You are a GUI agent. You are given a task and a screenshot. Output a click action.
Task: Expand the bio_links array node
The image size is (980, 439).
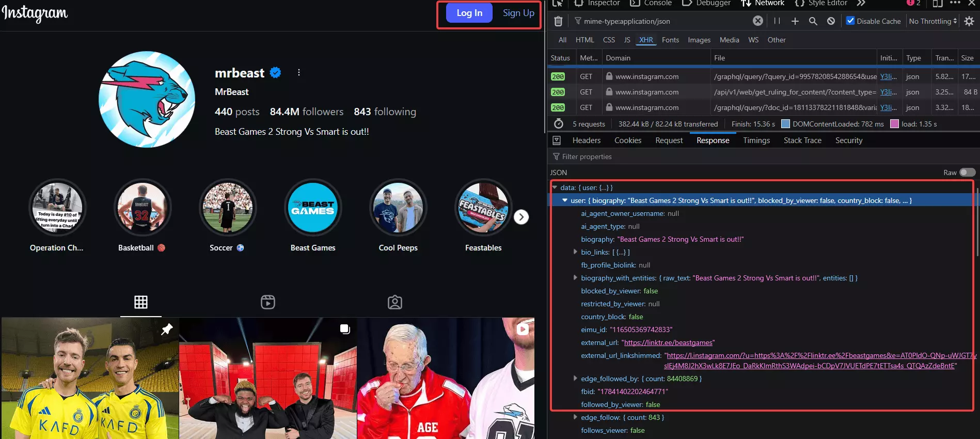pos(575,252)
